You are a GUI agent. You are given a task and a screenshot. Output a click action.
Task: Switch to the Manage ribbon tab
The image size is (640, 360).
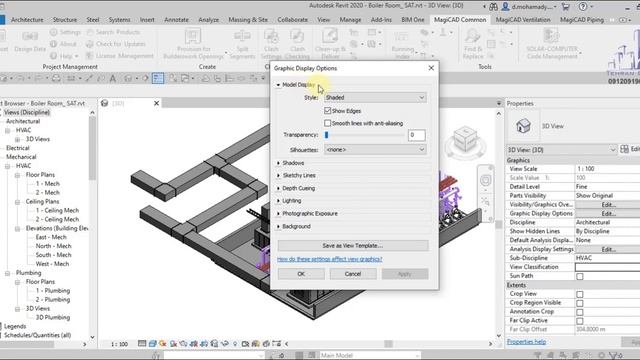click(350, 20)
